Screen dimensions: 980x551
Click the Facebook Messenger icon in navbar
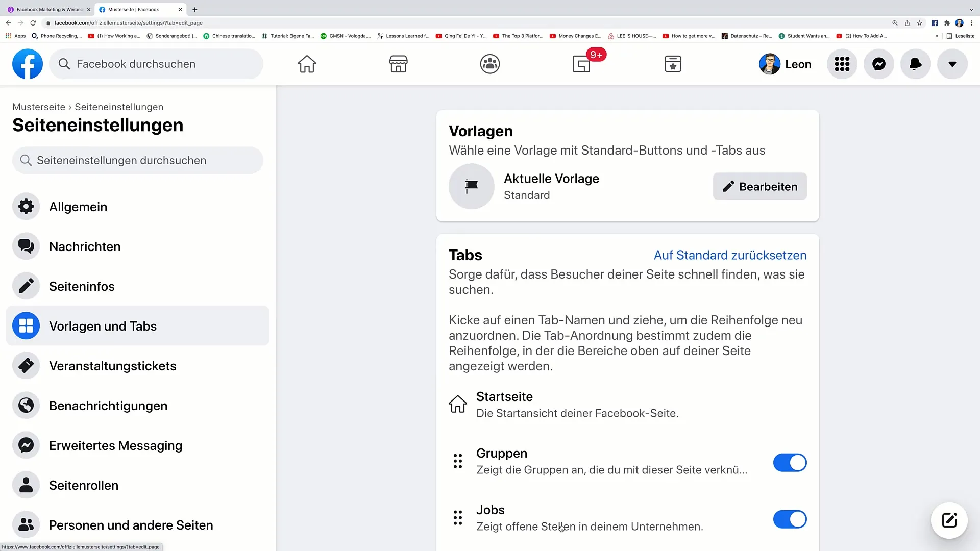(x=878, y=64)
